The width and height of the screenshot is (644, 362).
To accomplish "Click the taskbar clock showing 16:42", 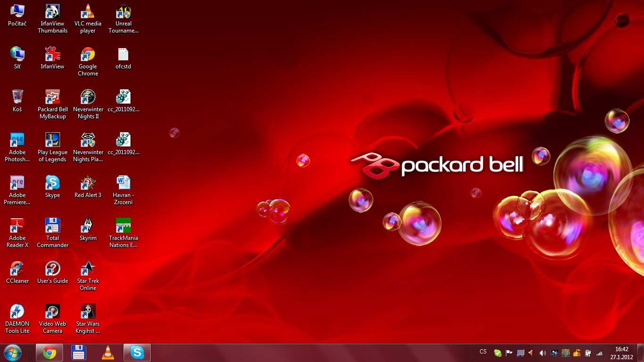I will pos(622,353).
